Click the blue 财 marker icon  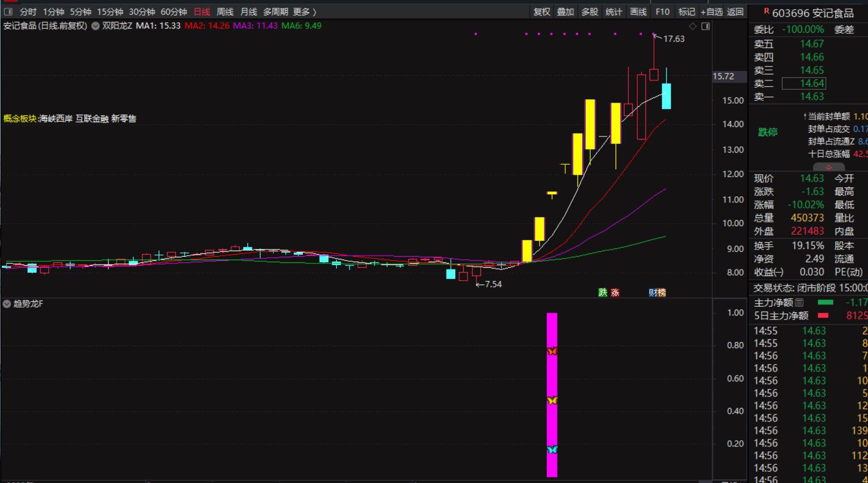click(x=653, y=293)
